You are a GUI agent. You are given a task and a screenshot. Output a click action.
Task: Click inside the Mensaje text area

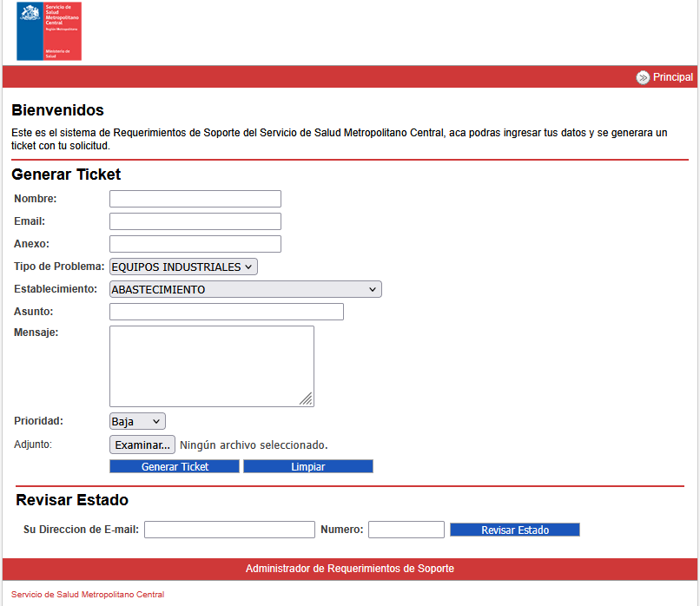click(x=211, y=366)
